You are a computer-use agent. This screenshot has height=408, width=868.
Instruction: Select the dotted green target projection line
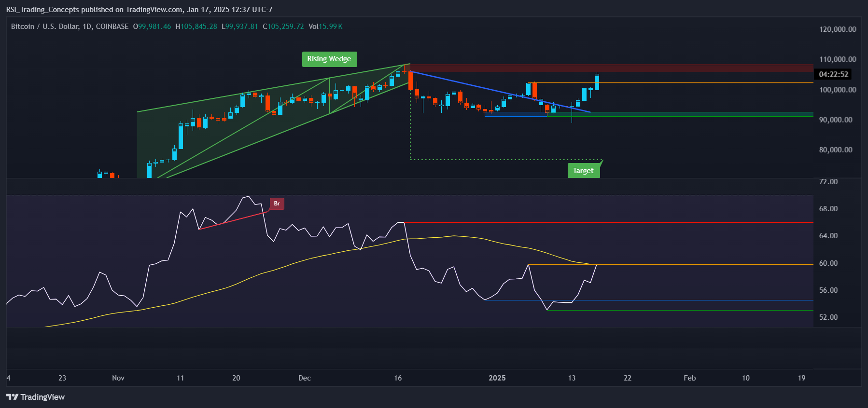click(506, 160)
